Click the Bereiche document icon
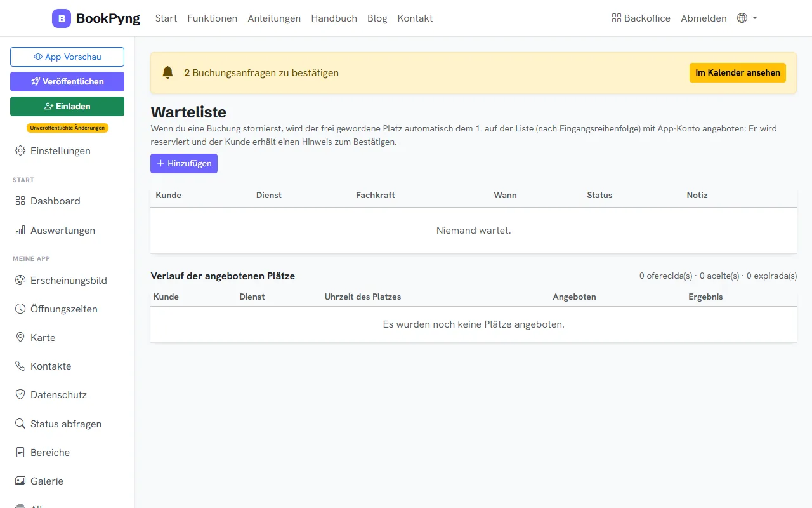Viewport: 812px width, 508px height. coord(20,452)
